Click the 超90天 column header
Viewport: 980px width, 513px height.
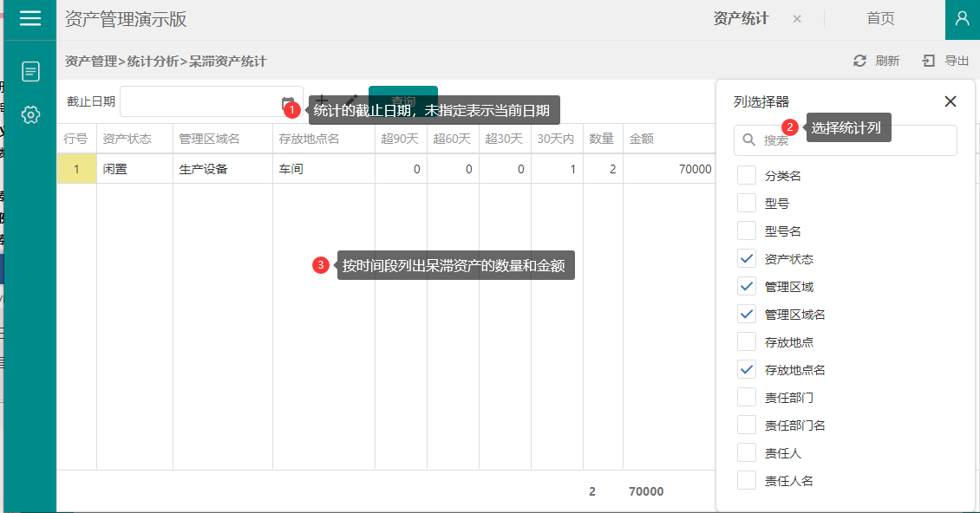pos(401,139)
